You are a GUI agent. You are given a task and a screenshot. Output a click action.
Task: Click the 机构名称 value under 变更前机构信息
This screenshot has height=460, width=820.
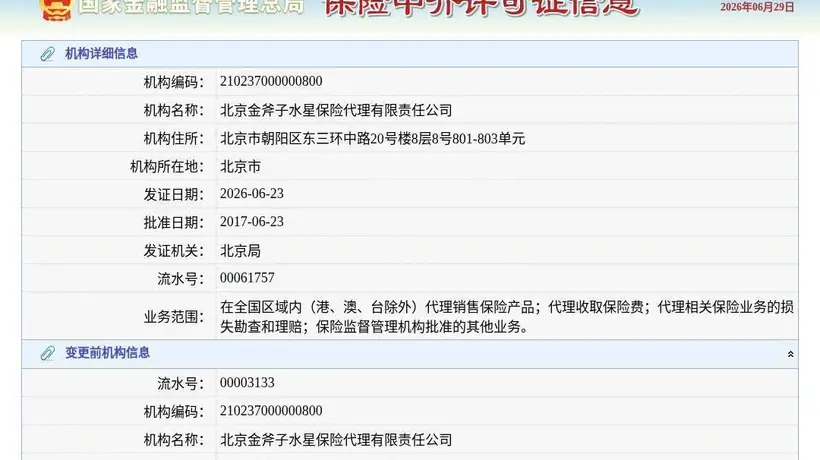tap(336, 440)
